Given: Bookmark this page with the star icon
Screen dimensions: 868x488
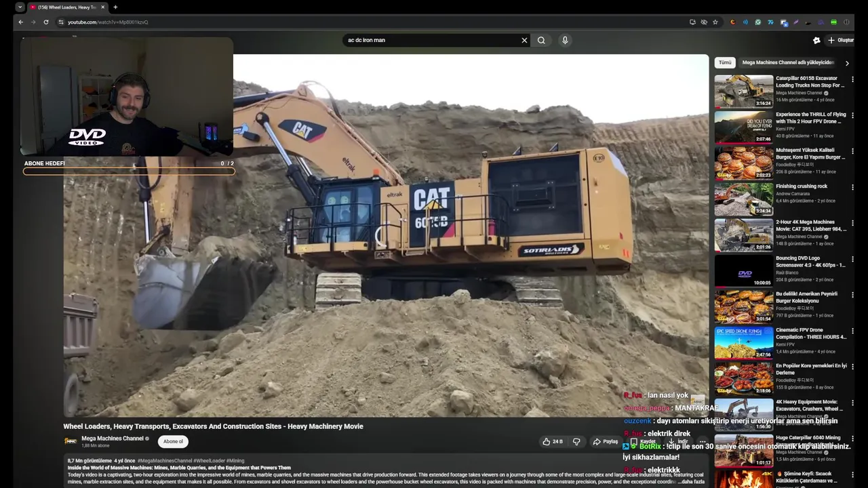Looking at the screenshot, I should tap(715, 22).
